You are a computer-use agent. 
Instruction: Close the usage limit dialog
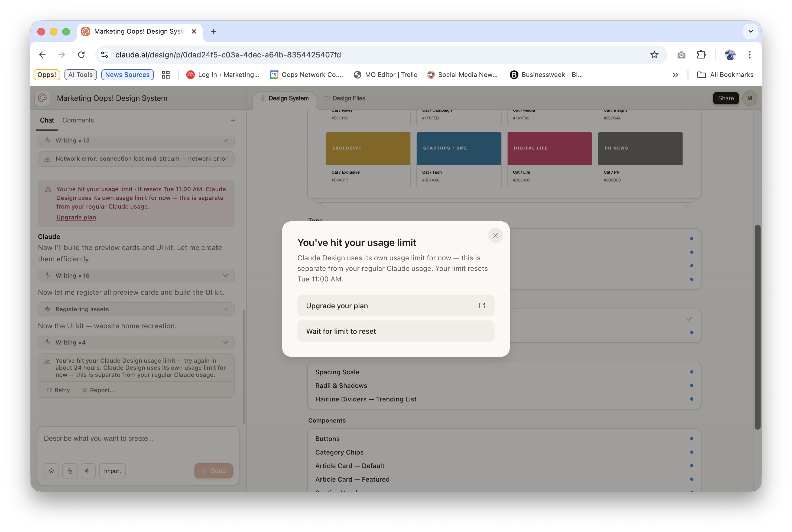pos(495,235)
